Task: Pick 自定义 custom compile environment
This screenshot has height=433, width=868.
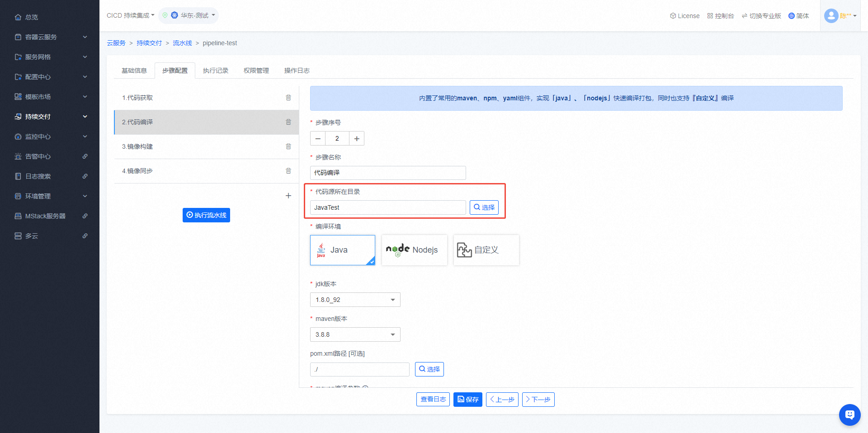Action: click(486, 250)
